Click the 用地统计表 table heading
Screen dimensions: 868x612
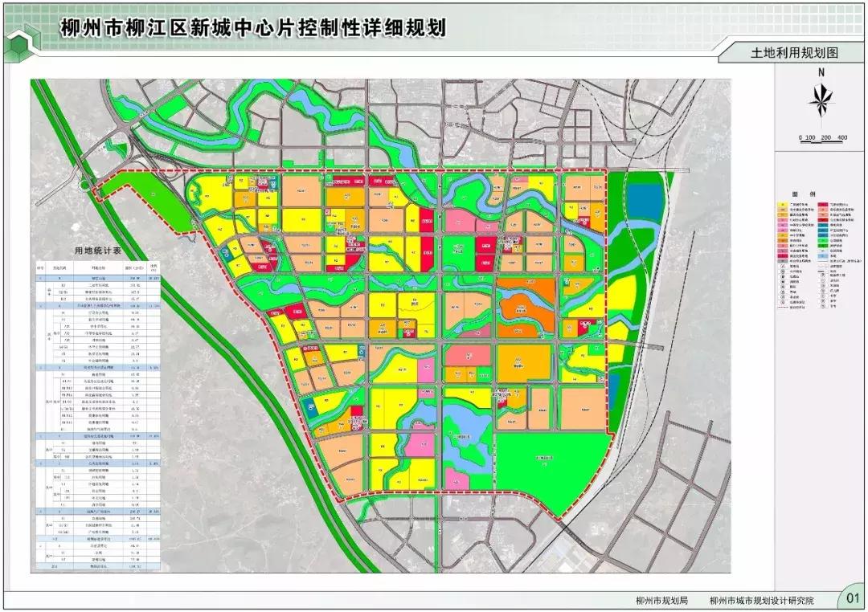point(96,251)
